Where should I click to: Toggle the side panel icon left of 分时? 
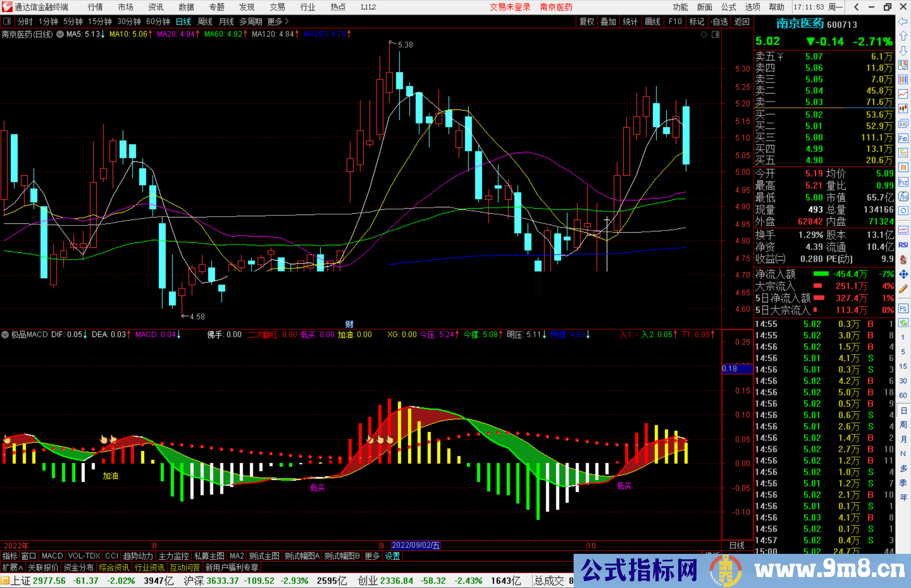(7, 21)
